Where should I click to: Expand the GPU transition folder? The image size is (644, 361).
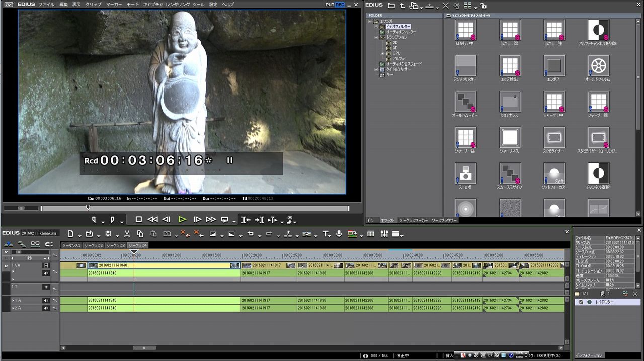click(x=382, y=53)
